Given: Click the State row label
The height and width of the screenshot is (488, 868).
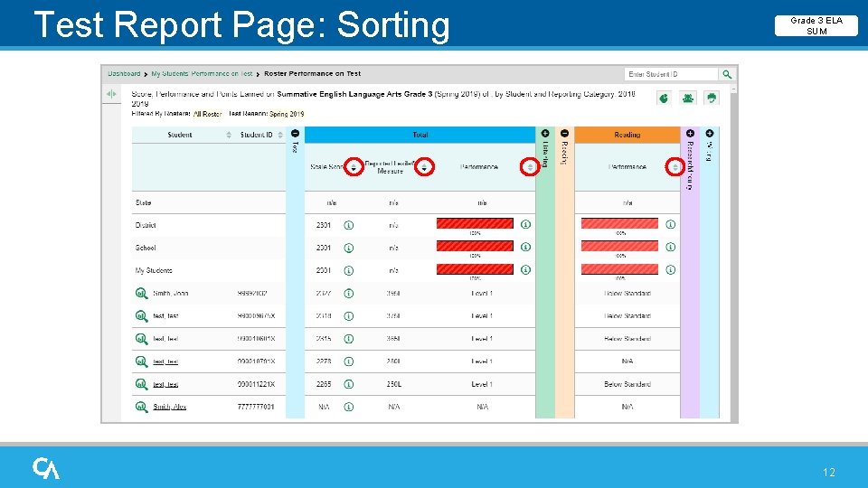Looking at the screenshot, I should [x=144, y=202].
